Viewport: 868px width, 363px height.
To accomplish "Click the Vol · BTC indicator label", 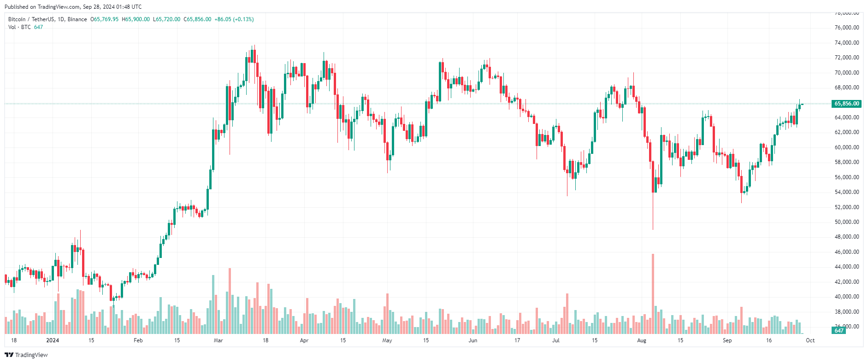I will tap(19, 27).
